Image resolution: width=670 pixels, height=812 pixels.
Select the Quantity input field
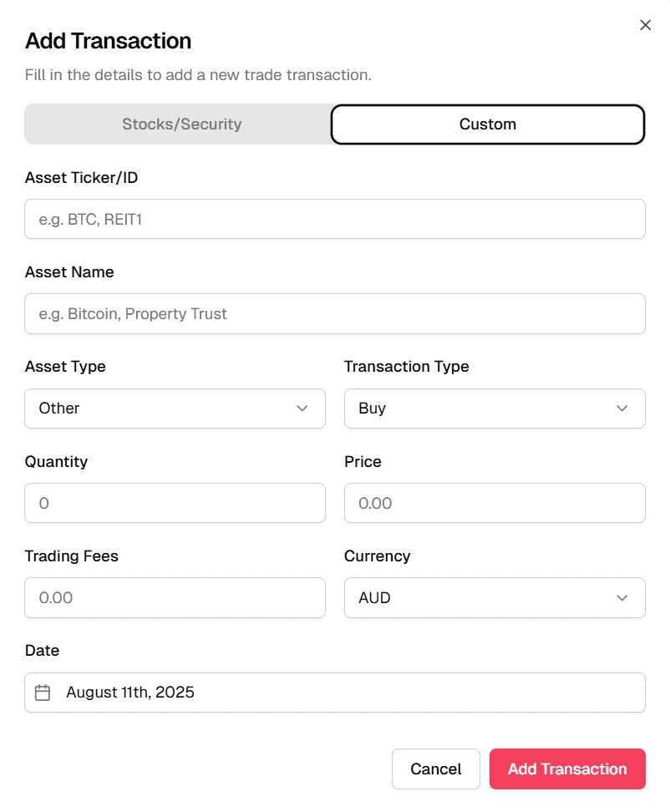click(175, 503)
